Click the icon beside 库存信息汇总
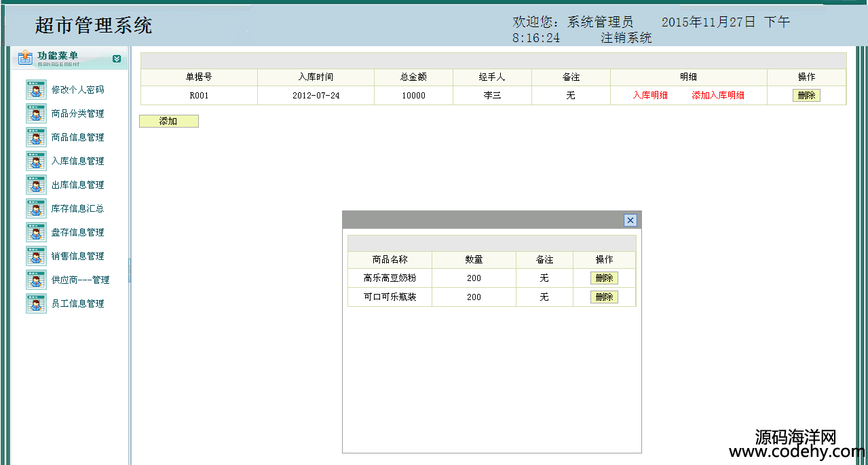The image size is (868, 465). (x=36, y=208)
